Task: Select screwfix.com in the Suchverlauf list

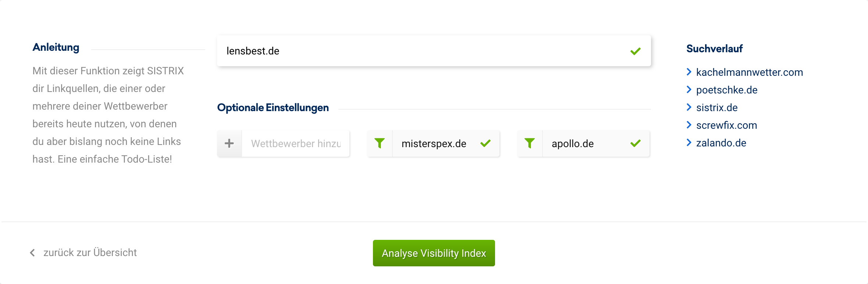Action: point(726,125)
